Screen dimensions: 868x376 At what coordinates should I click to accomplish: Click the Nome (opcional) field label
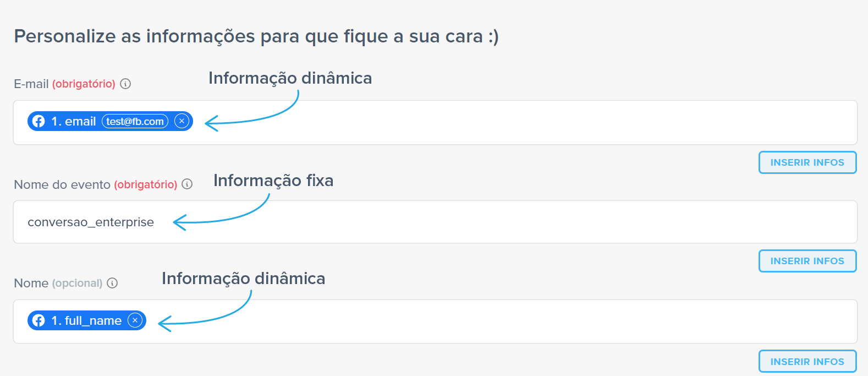pyautogui.click(x=58, y=283)
